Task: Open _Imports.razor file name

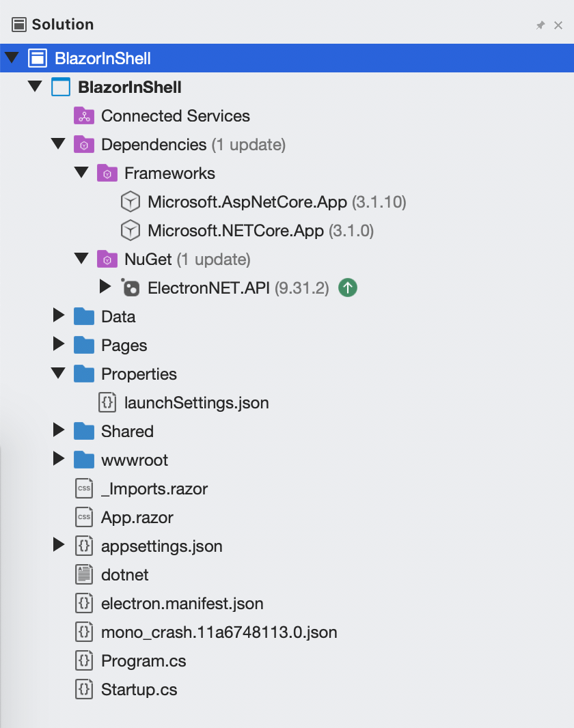Action: coord(154,490)
